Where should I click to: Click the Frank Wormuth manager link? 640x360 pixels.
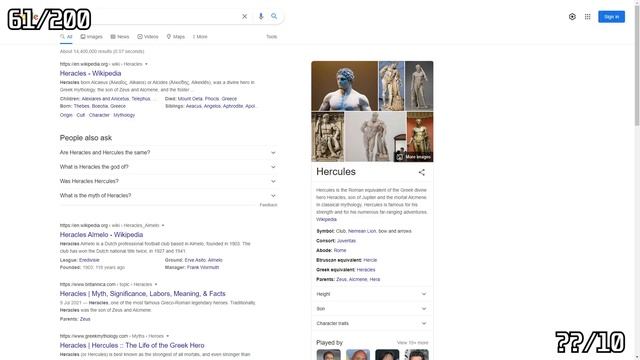(x=203, y=267)
